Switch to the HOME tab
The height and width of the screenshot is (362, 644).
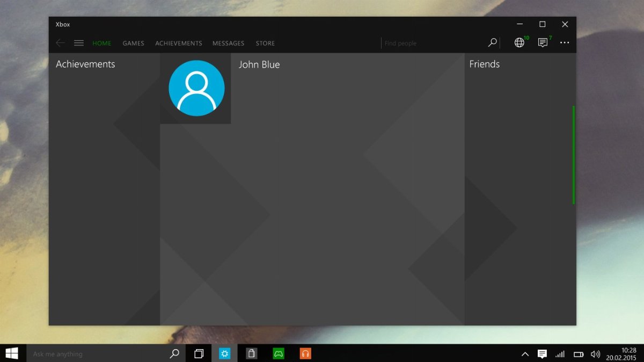pos(102,44)
